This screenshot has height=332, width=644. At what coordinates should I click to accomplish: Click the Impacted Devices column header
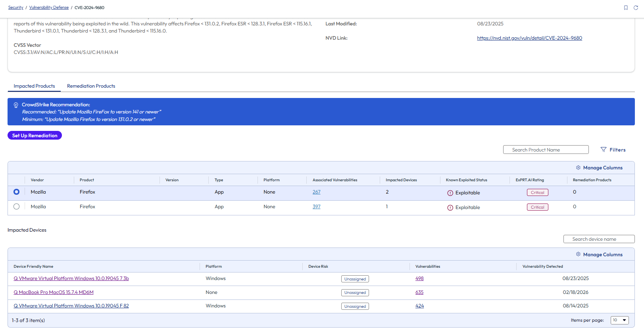[x=401, y=180]
